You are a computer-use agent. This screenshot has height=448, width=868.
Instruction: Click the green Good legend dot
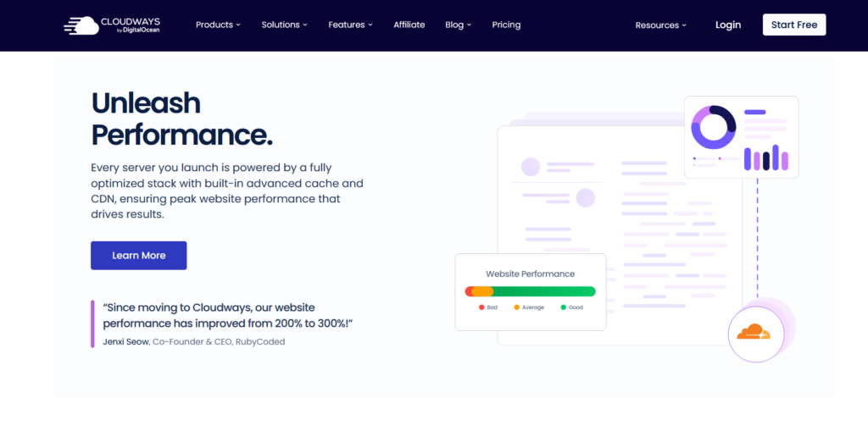(563, 307)
